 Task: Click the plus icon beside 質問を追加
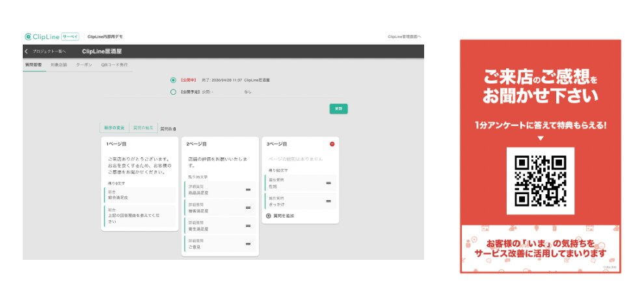pyautogui.click(x=269, y=216)
